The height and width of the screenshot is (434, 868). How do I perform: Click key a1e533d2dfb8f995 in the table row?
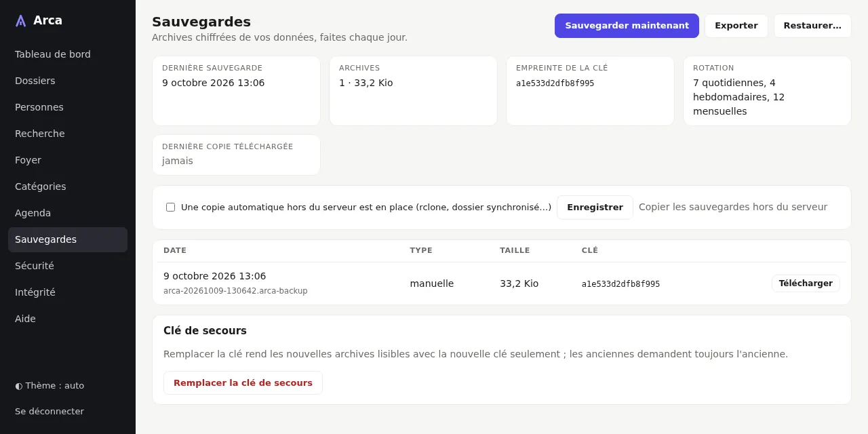point(620,284)
